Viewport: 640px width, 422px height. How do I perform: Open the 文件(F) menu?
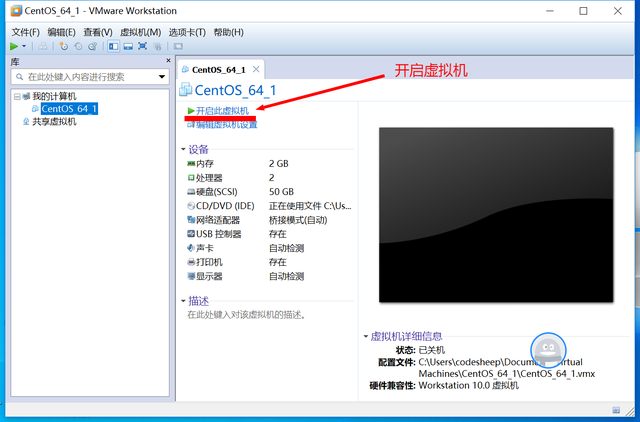tap(25, 32)
